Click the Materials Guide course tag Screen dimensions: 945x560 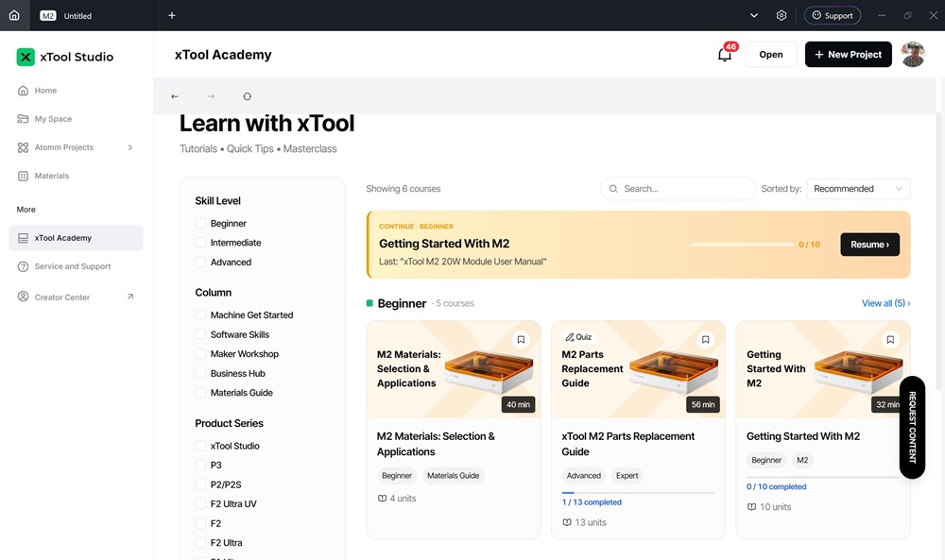[454, 476]
